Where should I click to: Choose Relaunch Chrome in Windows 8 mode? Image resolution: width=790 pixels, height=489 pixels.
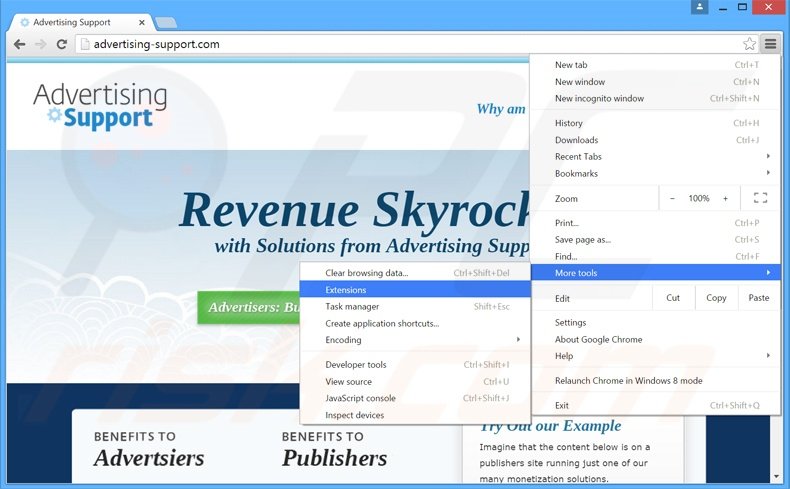tap(656, 381)
